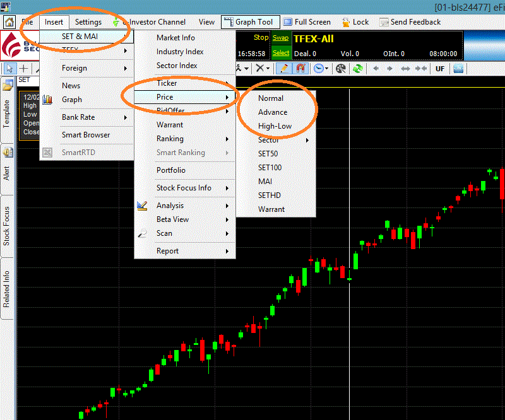Select Advance price view
This screenshot has width=505, height=420.
(x=273, y=112)
